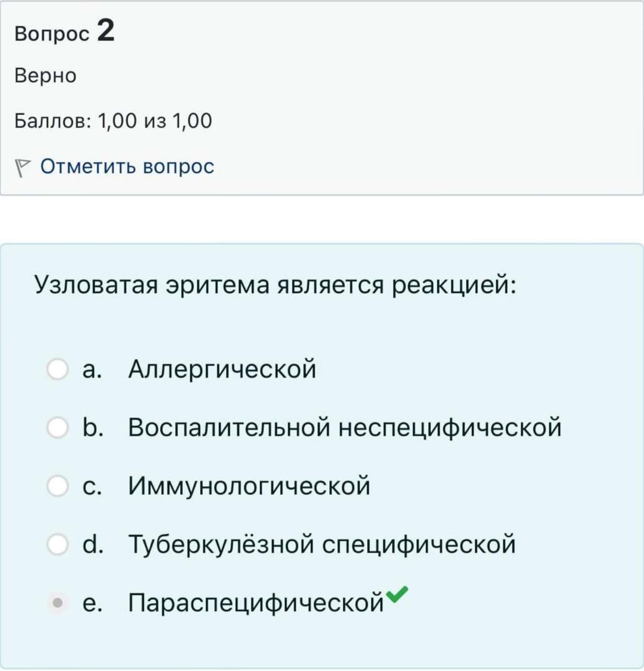Click the question text Узловатая эритема является реакцией
644x671 pixels.
click(x=275, y=285)
